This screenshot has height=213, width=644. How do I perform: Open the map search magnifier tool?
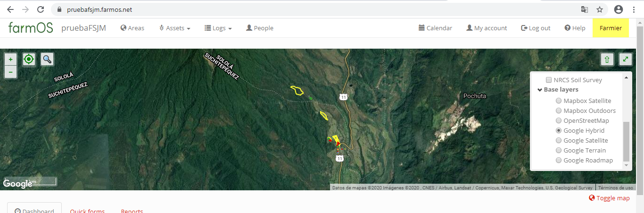[x=47, y=59]
